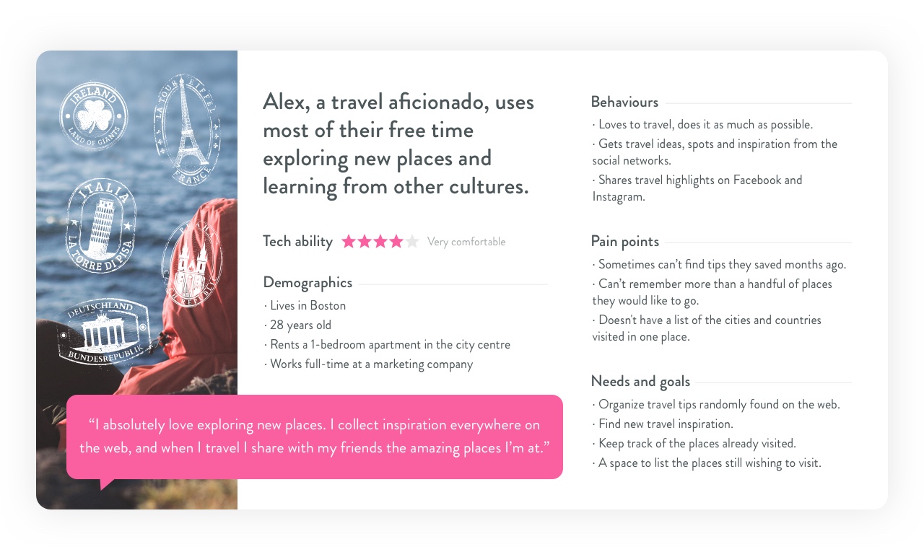924x560 pixels.
Task: Select the Italia Torre di Pisa stamp
Action: click(101, 225)
